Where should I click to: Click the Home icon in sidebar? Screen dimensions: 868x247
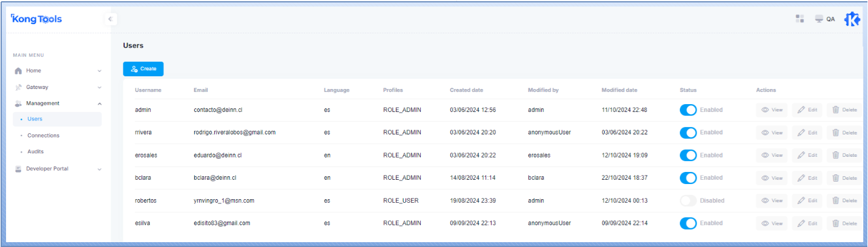pyautogui.click(x=18, y=71)
